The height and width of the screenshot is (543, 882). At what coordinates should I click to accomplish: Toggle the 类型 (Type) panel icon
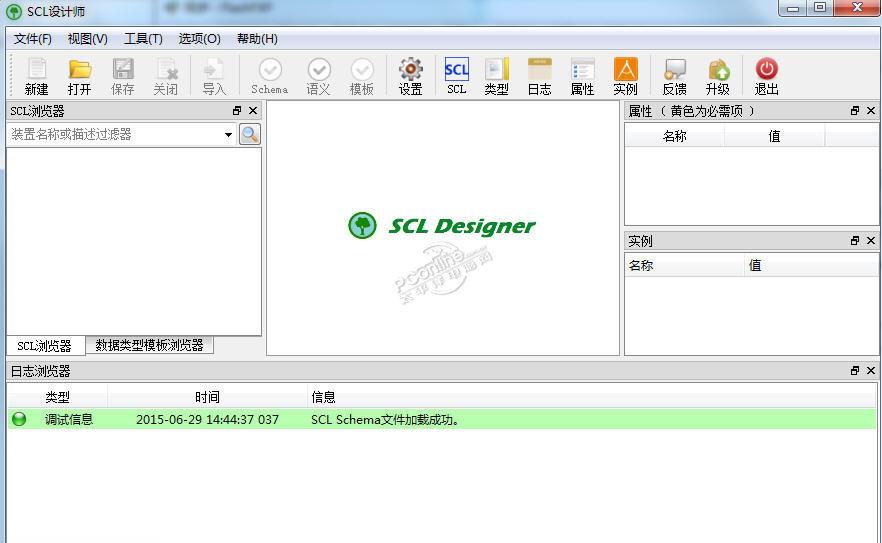pyautogui.click(x=497, y=77)
